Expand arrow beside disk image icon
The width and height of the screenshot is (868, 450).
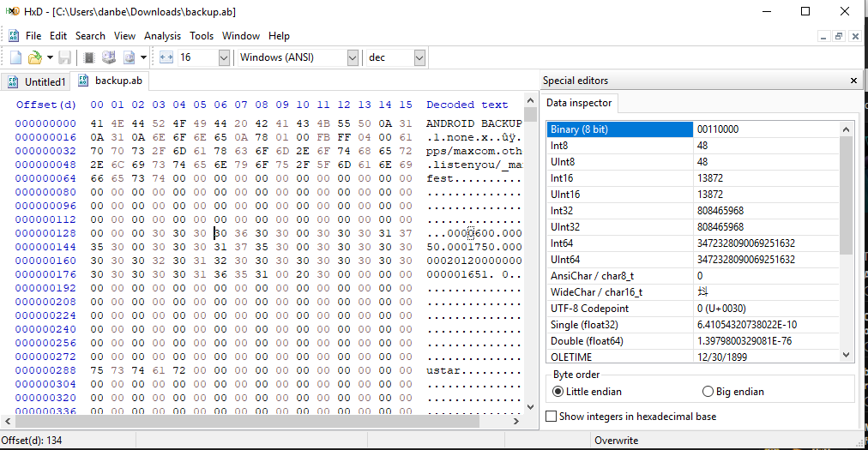coord(143,57)
